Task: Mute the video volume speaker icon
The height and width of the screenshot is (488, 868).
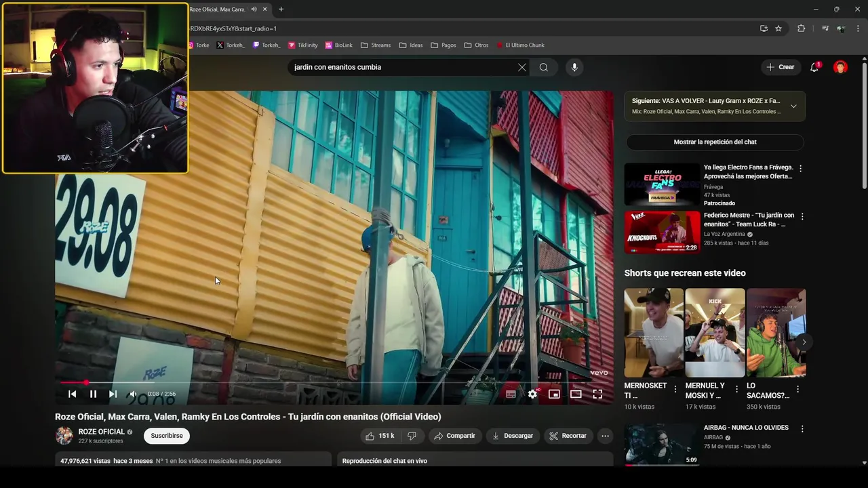Action: coord(133,394)
